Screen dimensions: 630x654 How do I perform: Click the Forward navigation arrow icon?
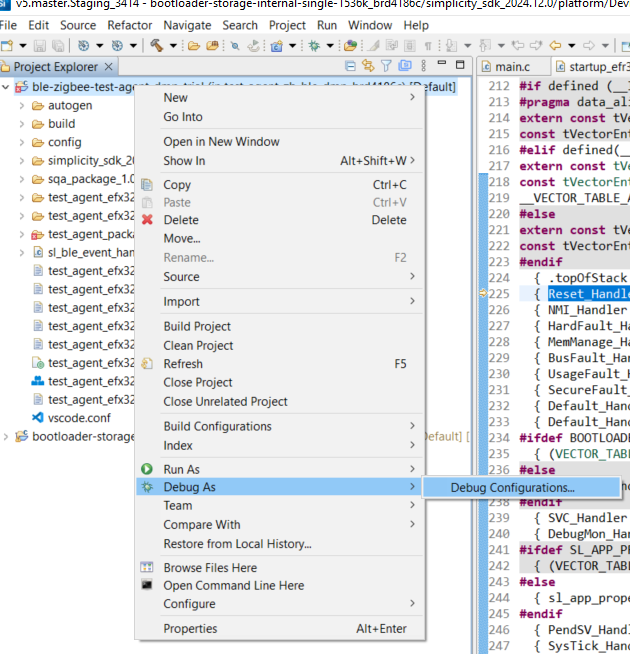click(588, 45)
